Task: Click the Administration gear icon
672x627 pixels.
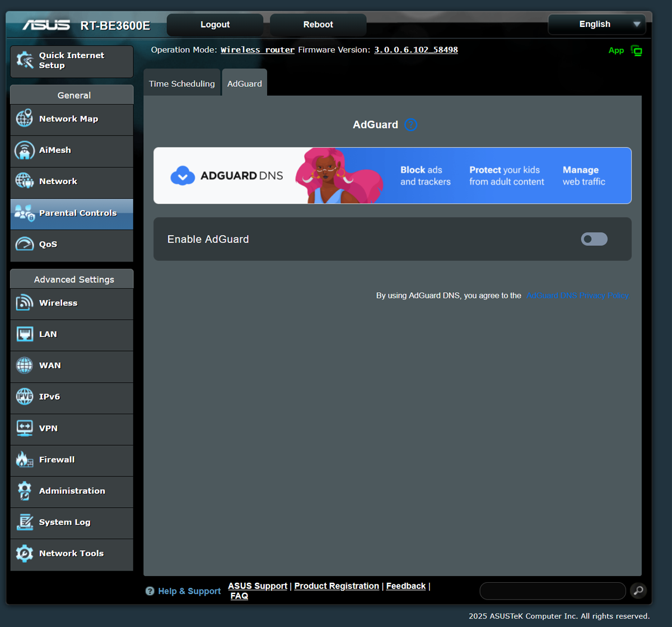Action: coord(24,491)
